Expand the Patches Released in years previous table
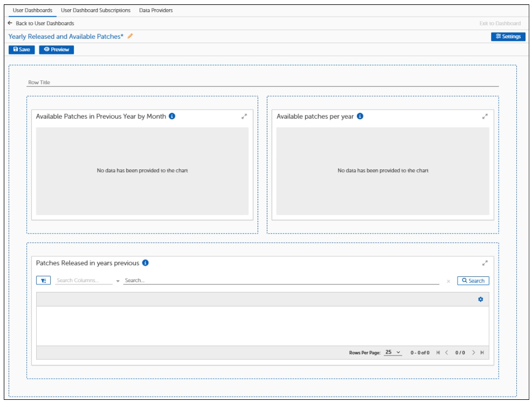This screenshot has width=532, height=402. [485, 263]
